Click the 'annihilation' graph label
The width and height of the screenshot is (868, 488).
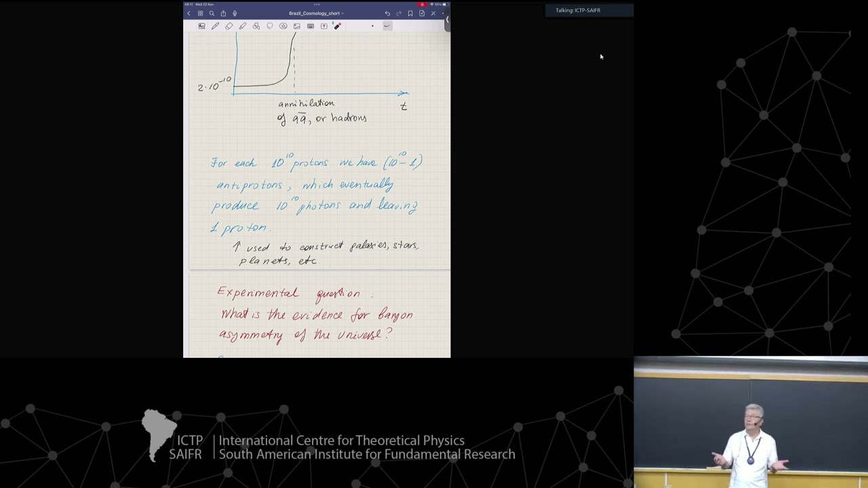pos(306,103)
